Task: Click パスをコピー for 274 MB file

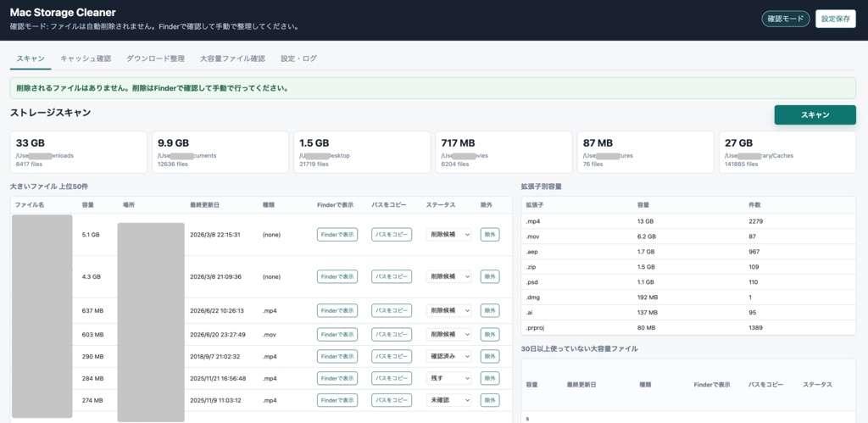Action: (x=392, y=400)
